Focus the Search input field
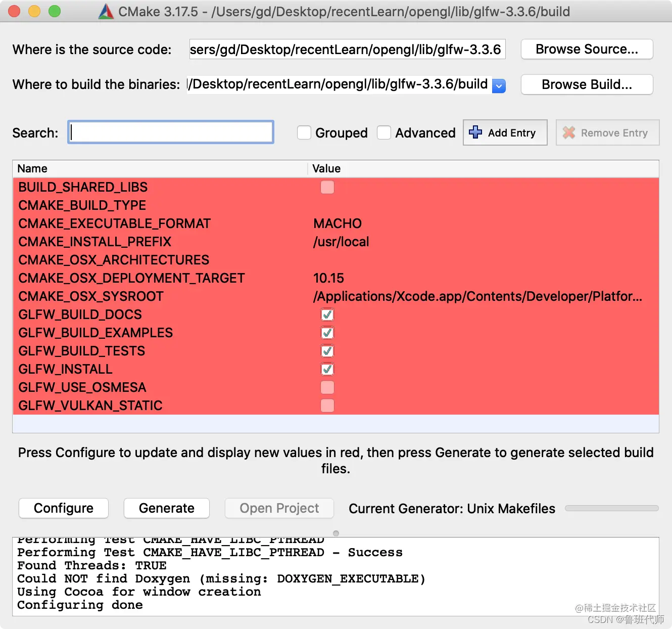 tap(171, 132)
